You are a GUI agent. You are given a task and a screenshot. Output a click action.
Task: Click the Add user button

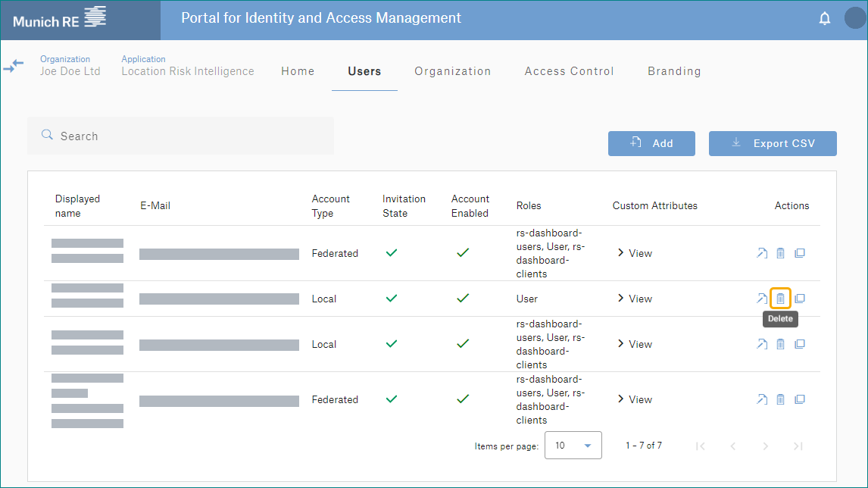coord(651,143)
